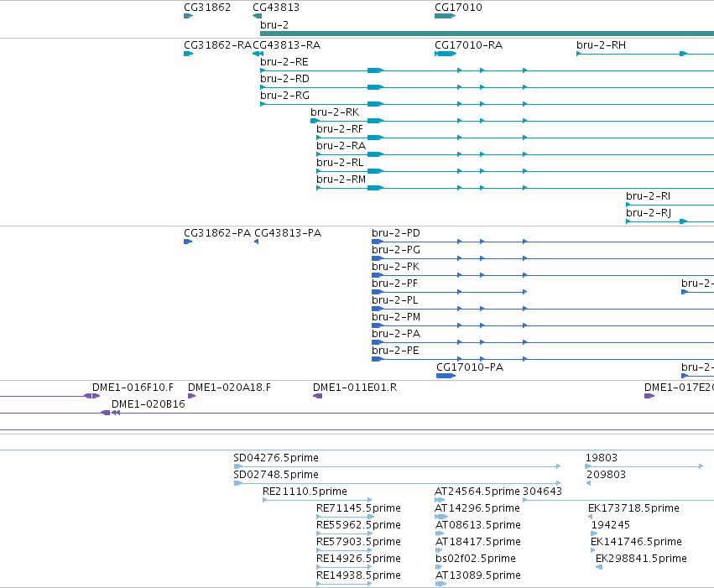Screen dimensions: 714x588
Task: Select clone DME1-020B16 label
Action: pyautogui.click(x=149, y=404)
